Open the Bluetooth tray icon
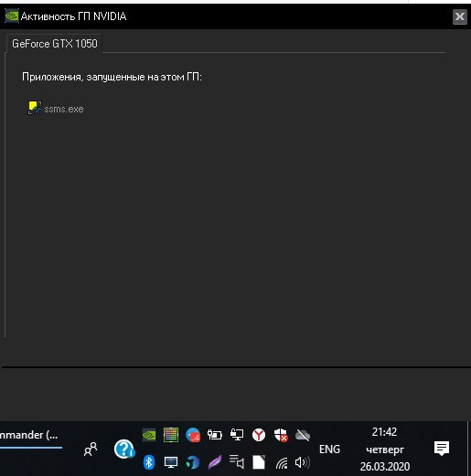 point(149,462)
